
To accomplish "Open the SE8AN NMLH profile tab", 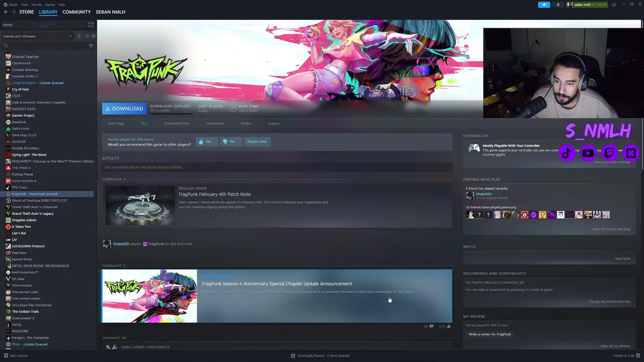I will point(110,12).
